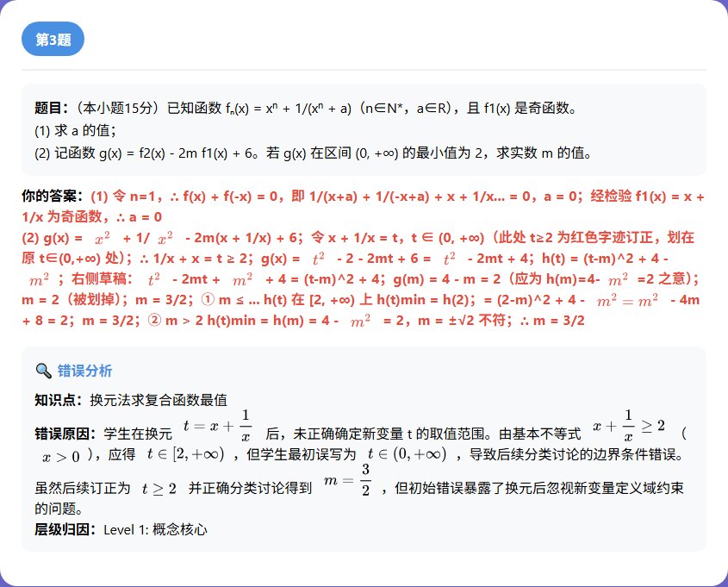
Task: Click the formula t ∈ [2,+∞) in the analysis
Action: tap(186, 453)
